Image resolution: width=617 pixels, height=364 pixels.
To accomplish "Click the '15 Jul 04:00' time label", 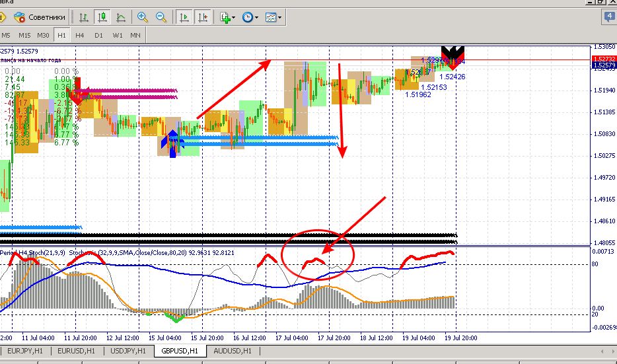I will [x=165, y=338].
